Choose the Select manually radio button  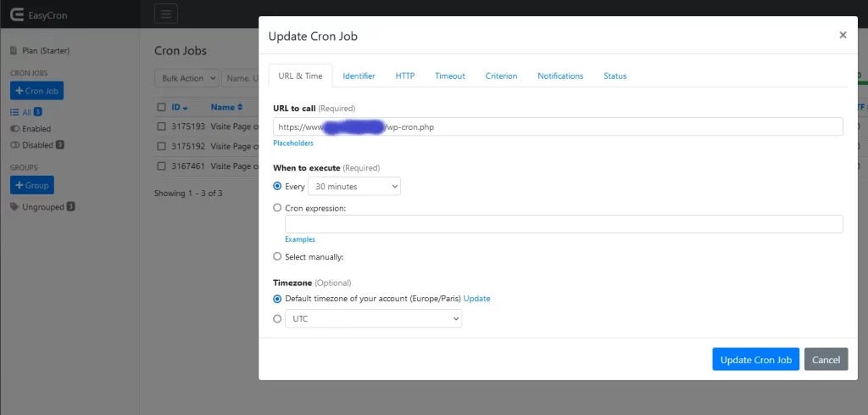point(277,256)
